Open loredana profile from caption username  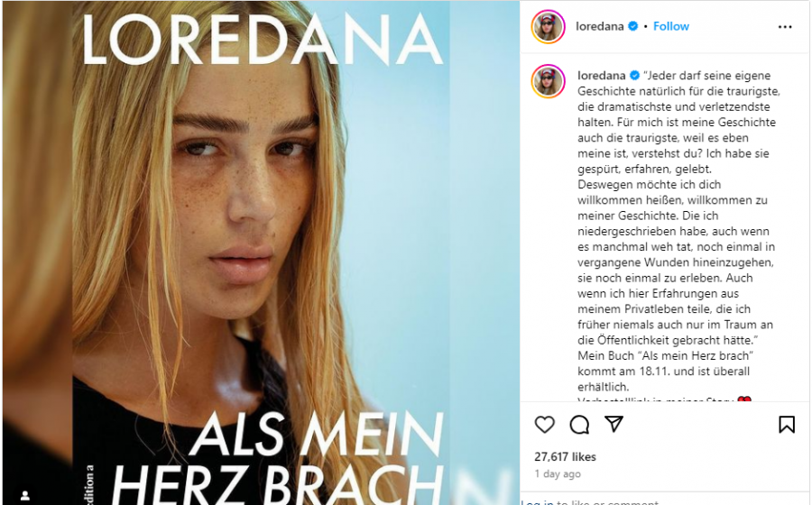601,76
